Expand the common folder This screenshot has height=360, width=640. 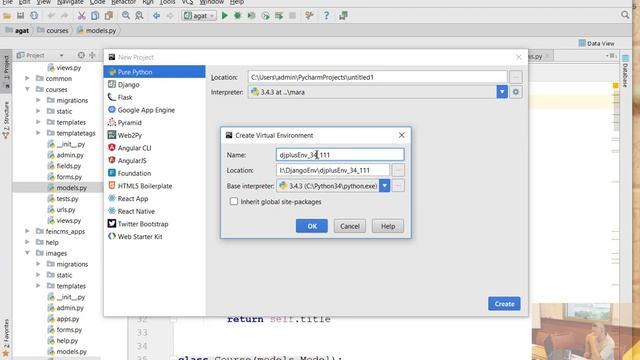(x=27, y=78)
